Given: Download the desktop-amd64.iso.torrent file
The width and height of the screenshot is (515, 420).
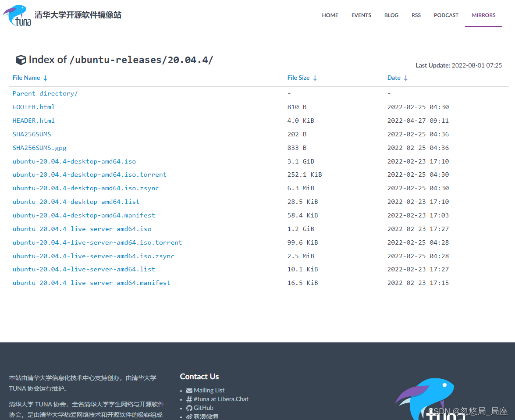Looking at the screenshot, I should tap(89, 174).
